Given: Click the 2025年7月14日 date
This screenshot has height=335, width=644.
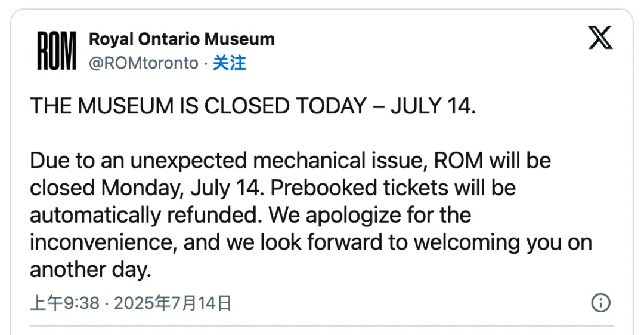Looking at the screenshot, I should tap(172, 303).
